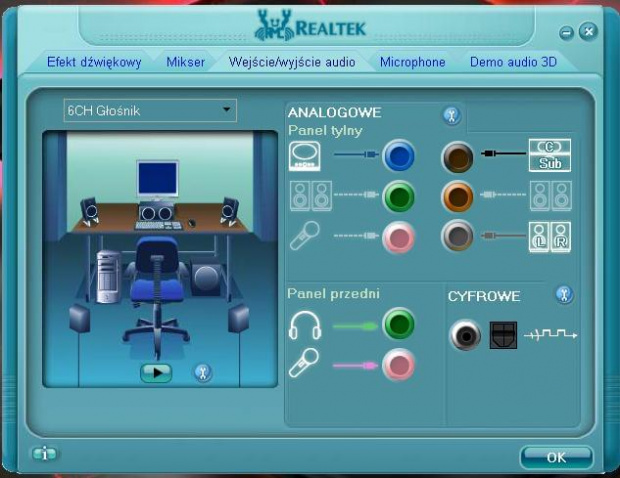Click the Panel tylny label
The image size is (620, 478).
tap(325, 130)
